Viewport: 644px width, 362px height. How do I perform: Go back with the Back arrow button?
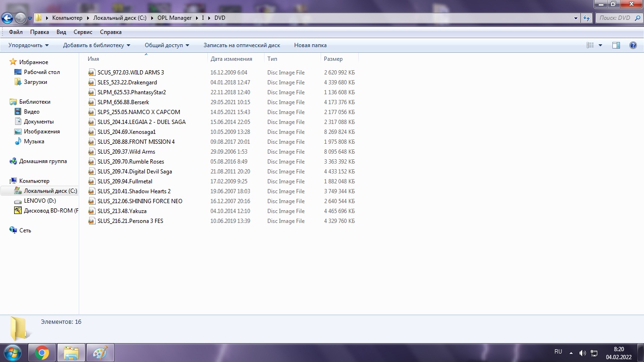[x=7, y=18]
